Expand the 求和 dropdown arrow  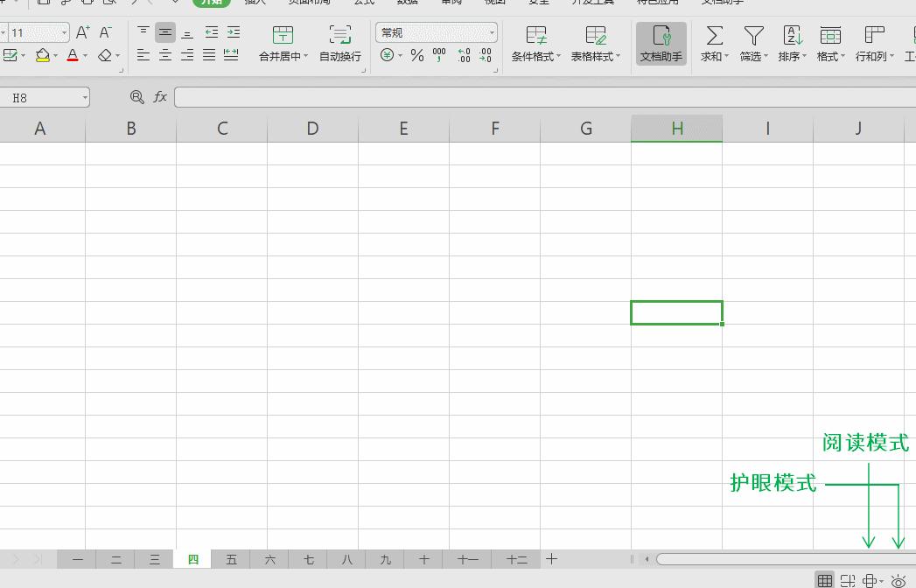point(727,57)
